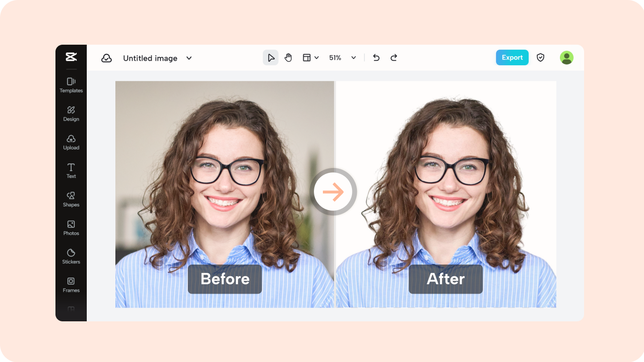Open the Templates panel in the sidebar
Image resolution: width=644 pixels, height=362 pixels.
tap(71, 85)
